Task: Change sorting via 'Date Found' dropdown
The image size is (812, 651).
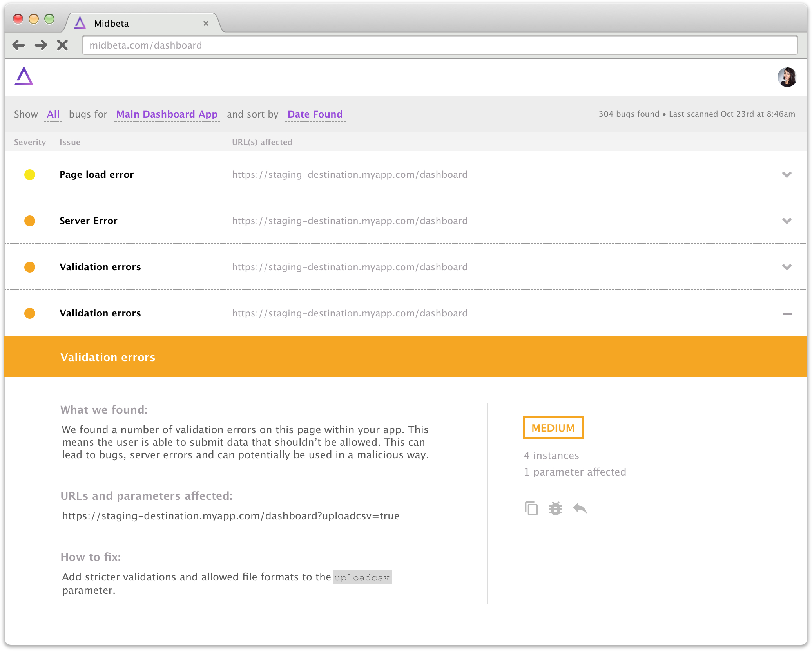Action: (315, 114)
